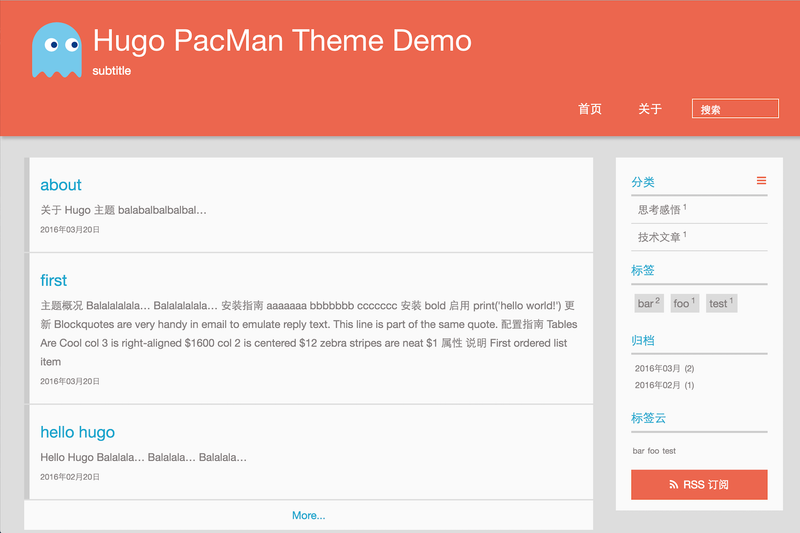Toggle the sidebar hamburger menu icon
Viewport: 800px width, 533px height.
coord(761,181)
